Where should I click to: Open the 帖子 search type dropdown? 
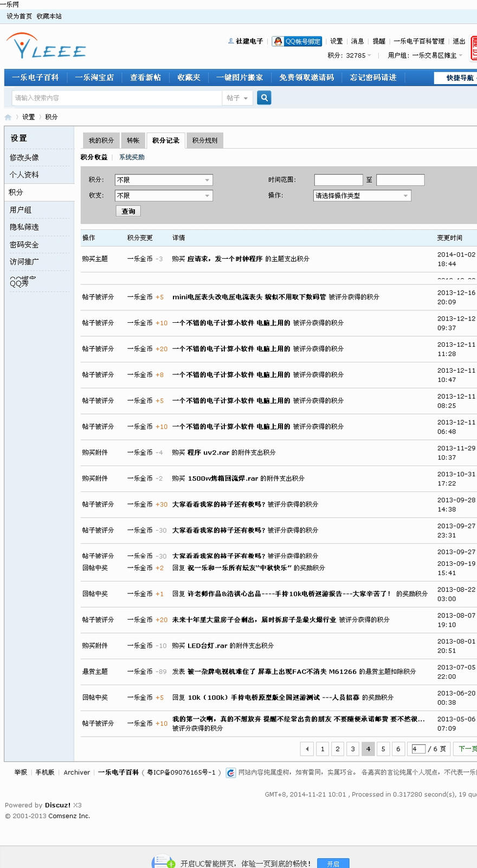(237, 98)
